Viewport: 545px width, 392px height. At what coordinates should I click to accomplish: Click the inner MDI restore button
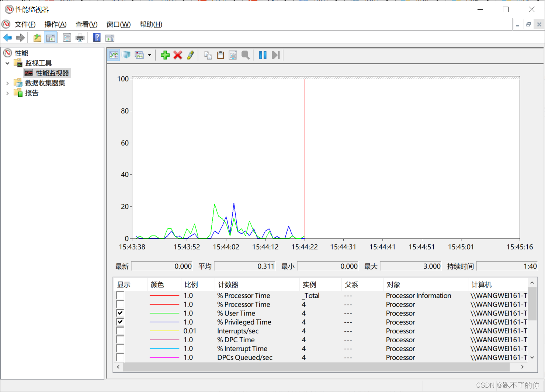528,24
